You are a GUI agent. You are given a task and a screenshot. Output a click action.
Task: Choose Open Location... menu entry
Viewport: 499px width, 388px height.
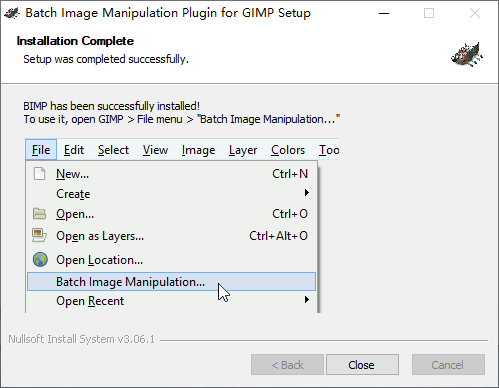click(172, 260)
